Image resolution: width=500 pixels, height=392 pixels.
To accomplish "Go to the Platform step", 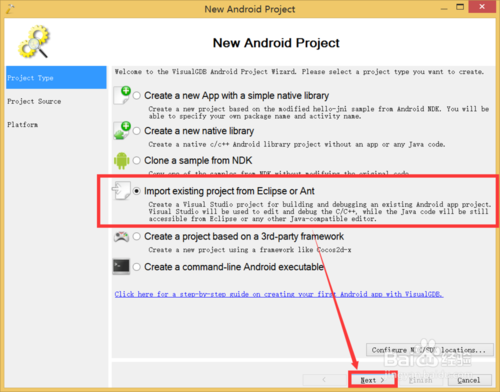I will (x=23, y=125).
